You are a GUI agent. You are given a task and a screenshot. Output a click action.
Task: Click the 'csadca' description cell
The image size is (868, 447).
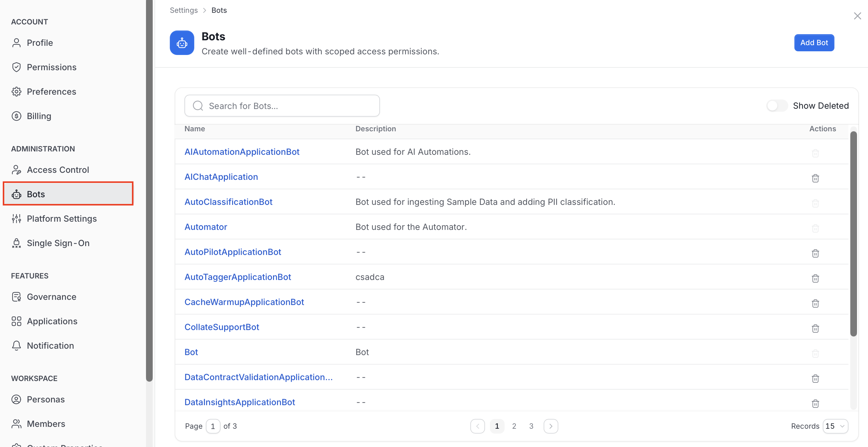(x=370, y=277)
